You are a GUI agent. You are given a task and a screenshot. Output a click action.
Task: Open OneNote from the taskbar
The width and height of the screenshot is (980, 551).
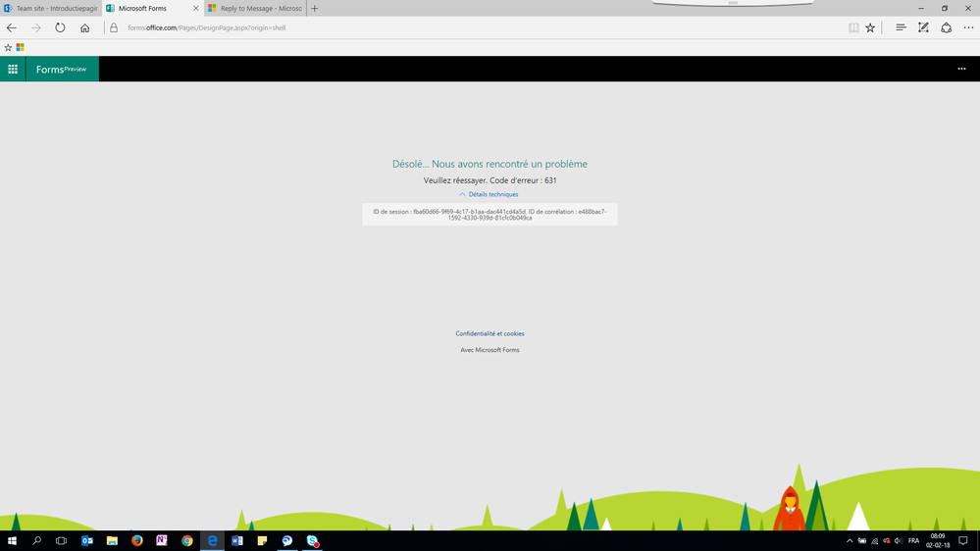(162, 540)
